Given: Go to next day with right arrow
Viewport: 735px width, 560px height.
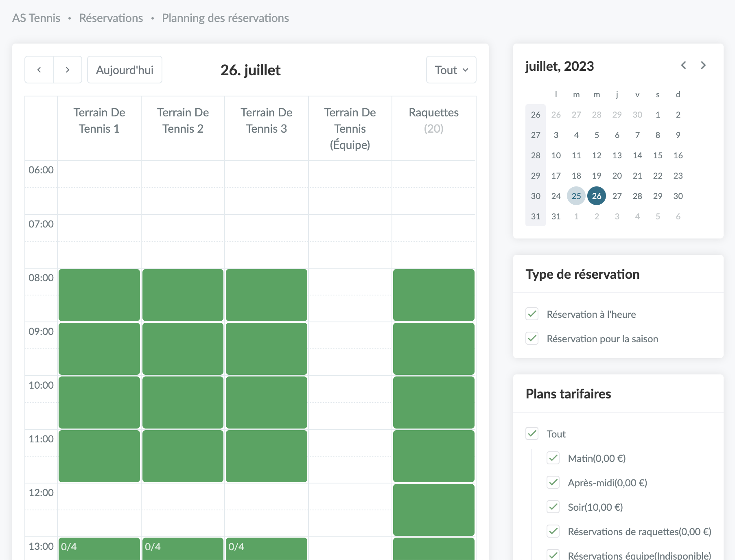Looking at the screenshot, I should point(68,70).
